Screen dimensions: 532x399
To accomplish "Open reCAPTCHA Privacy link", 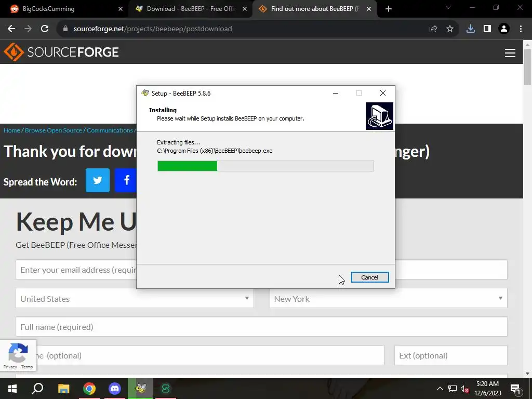I will coord(10,367).
